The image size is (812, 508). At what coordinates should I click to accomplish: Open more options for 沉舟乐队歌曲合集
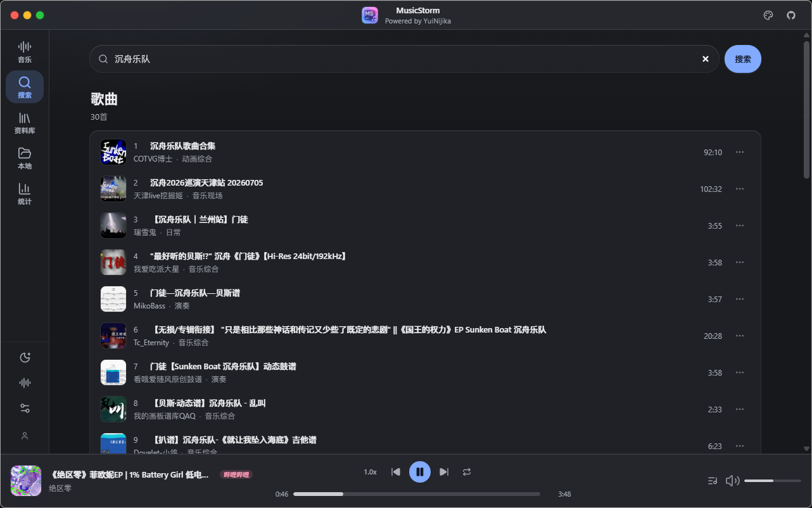click(x=739, y=152)
